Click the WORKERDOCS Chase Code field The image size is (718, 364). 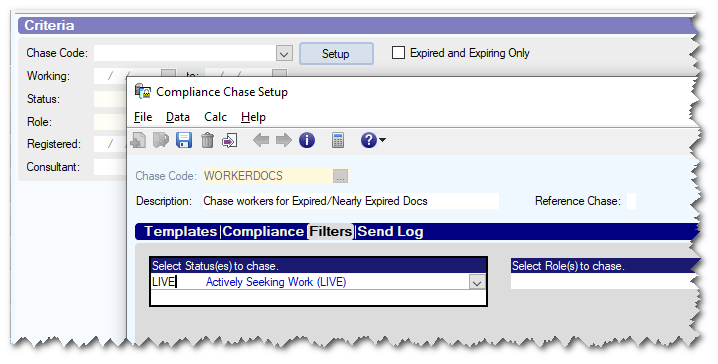pyautogui.click(x=268, y=176)
